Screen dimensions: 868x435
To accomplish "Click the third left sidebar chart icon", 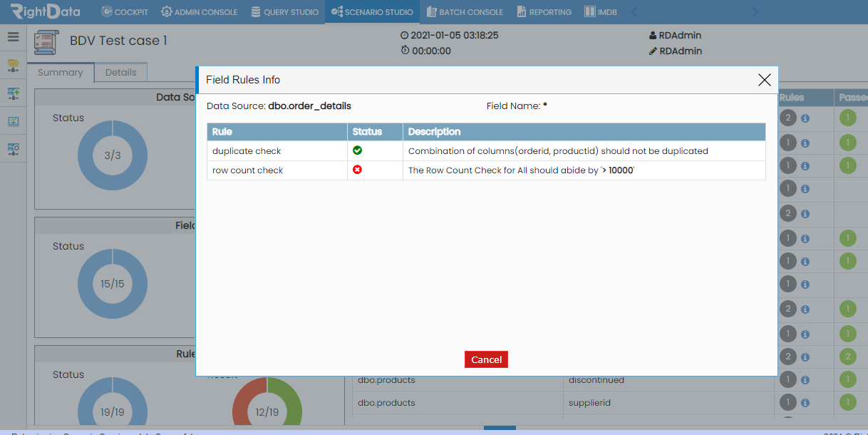I will (x=14, y=121).
